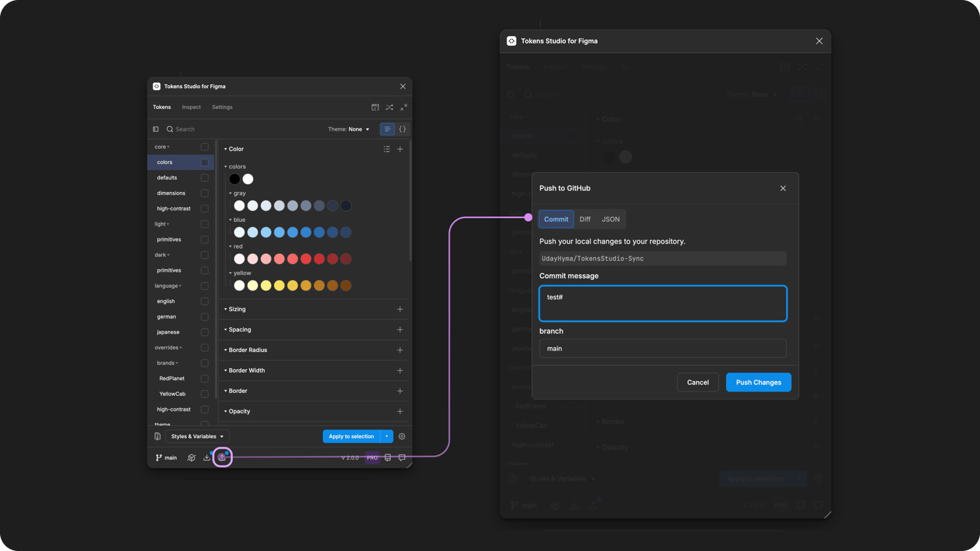Switch to the Tokens tab
Screen dimensions: 980x551
[162, 107]
